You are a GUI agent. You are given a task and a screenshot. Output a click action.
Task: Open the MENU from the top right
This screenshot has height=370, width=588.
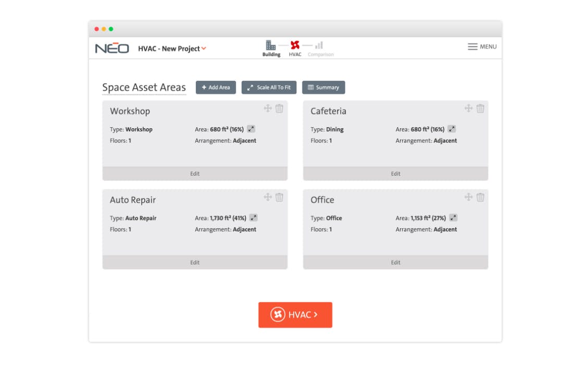click(482, 46)
